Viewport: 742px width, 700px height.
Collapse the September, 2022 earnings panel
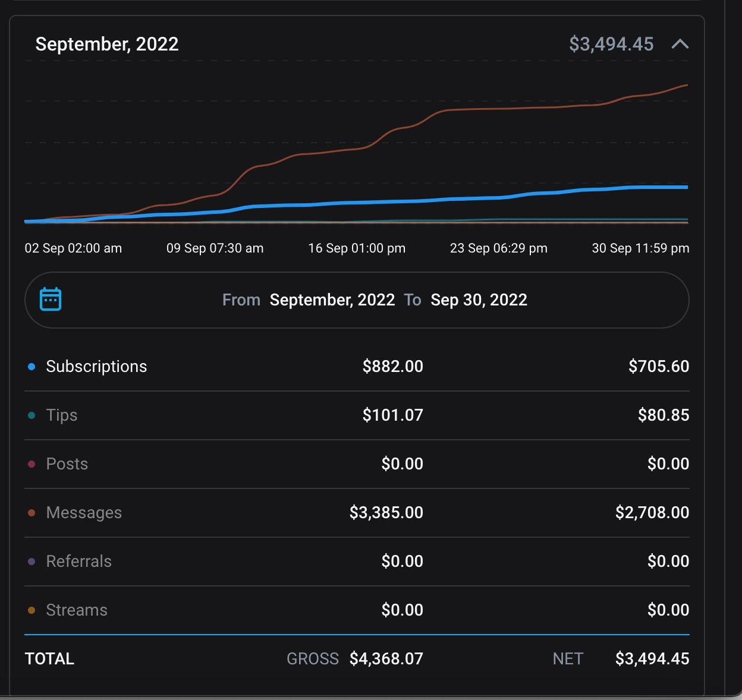(x=680, y=44)
